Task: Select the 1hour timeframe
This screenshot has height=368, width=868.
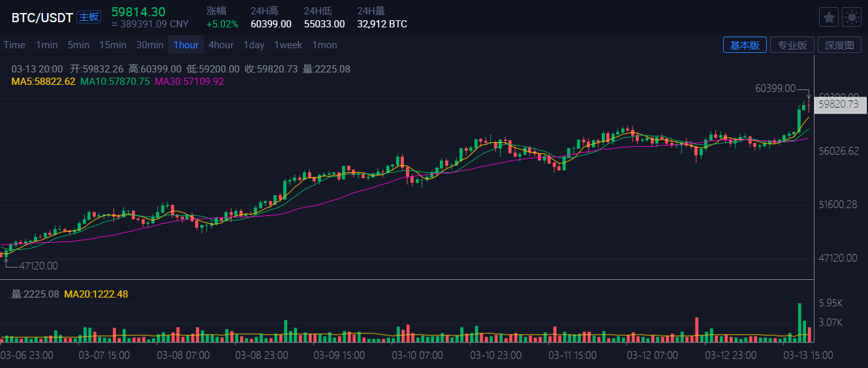Action: coord(186,45)
